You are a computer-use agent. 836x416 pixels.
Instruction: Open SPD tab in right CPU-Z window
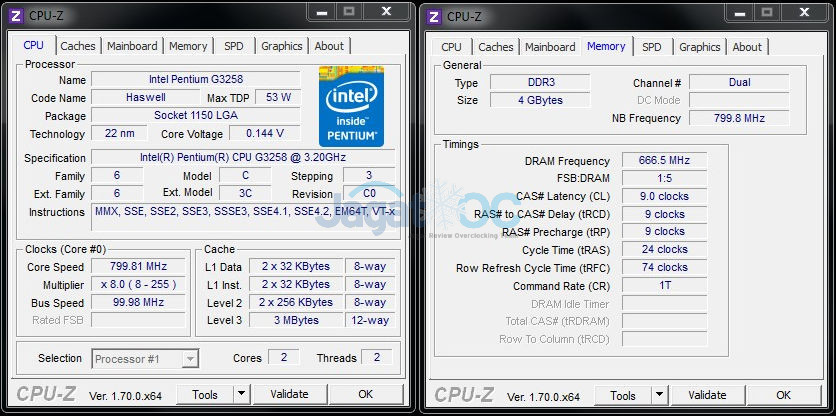coord(652,47)
